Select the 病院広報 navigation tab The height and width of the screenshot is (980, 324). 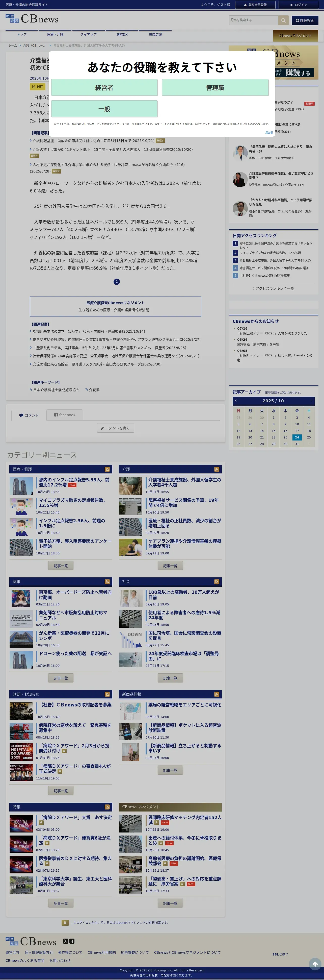click(x=155, y=35)
